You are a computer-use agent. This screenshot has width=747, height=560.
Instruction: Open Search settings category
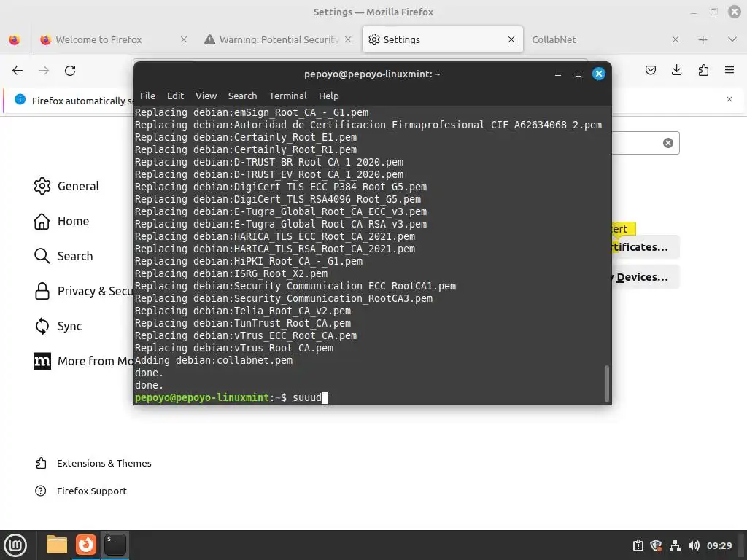(63, 256)
